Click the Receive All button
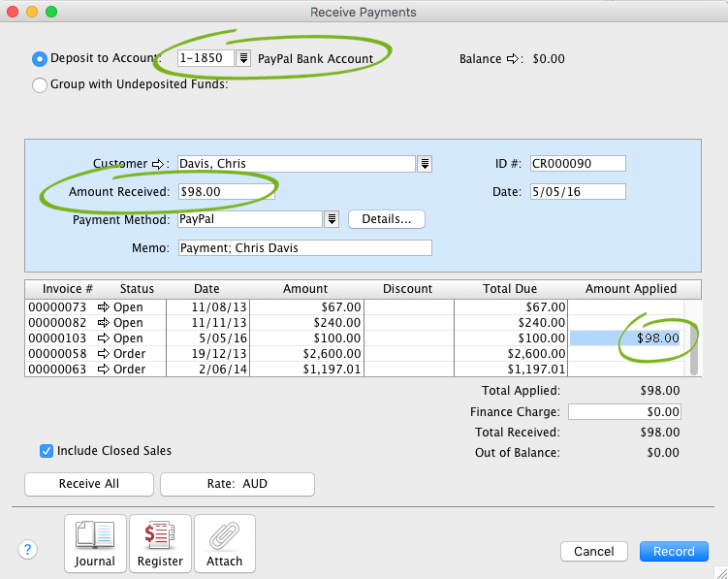728x579 pixels. pyautogui.click(x=89, y=484)
